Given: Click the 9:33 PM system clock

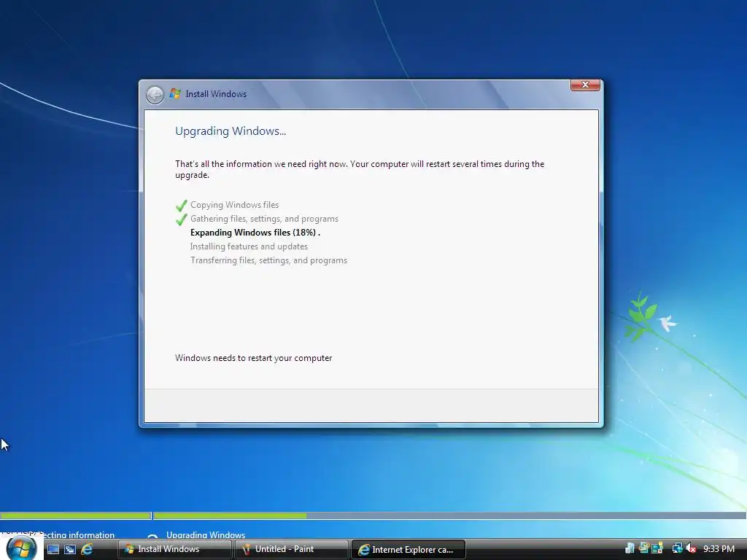Looking at the screenshot, I should [719, 549].
